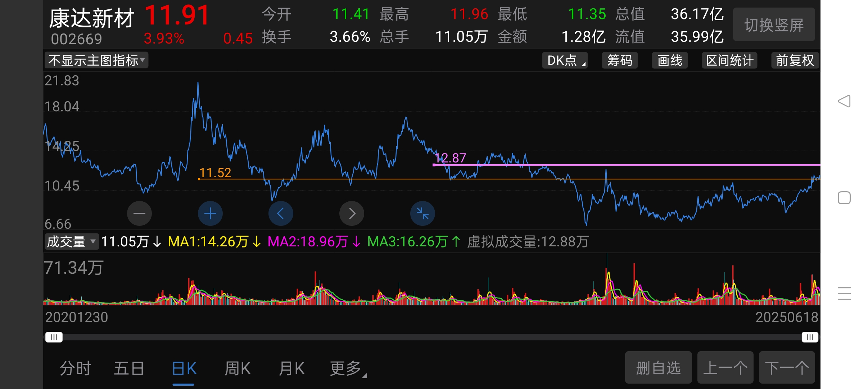Open the 成交量 sub-indicator dropdown
This screenshot has width=868, height=389.
point(71,241)
